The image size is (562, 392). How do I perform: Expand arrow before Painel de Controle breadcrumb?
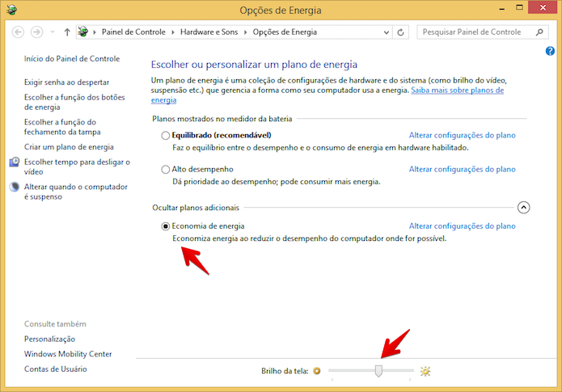click(x=95, y=32)
